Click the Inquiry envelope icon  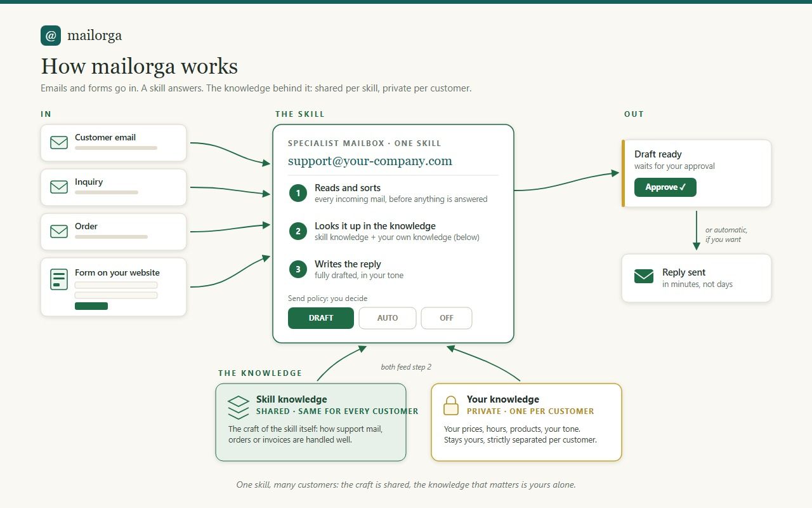[x=59, y=187]
